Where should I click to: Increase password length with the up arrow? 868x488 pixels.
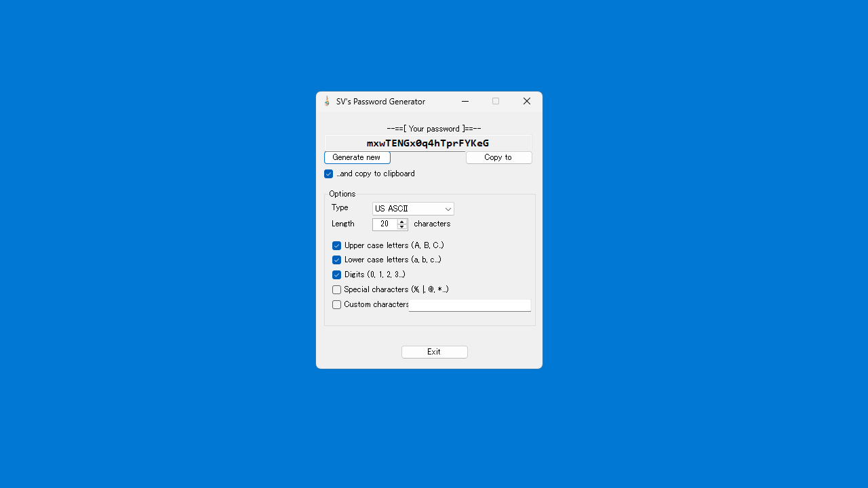[401, 222]
